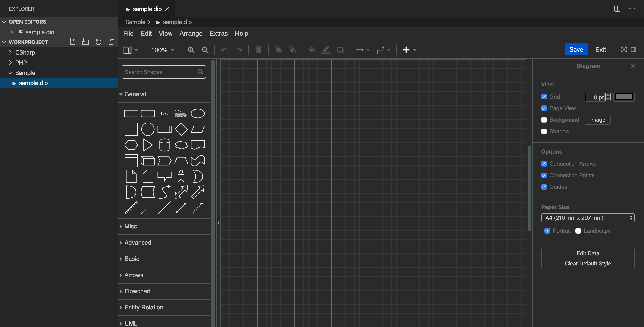This screenshot has width=644, height=327.
Task: Select the Diamond shape
Action: [181, 129]
